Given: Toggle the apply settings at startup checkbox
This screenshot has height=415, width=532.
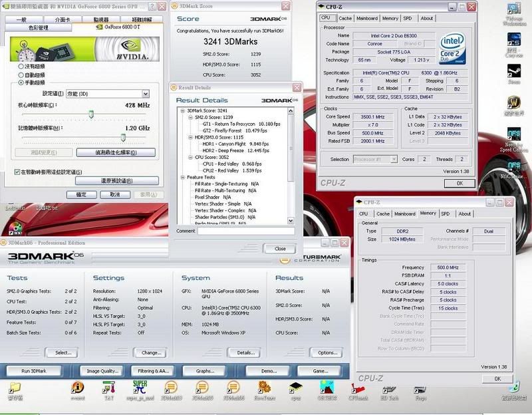Looking at the screenshot, I should 17,172.
